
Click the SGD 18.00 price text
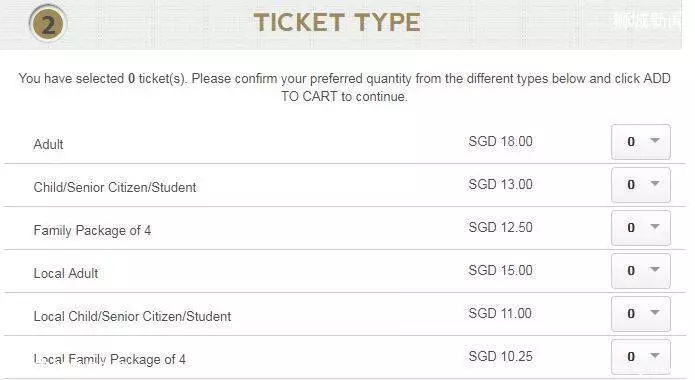500,141
